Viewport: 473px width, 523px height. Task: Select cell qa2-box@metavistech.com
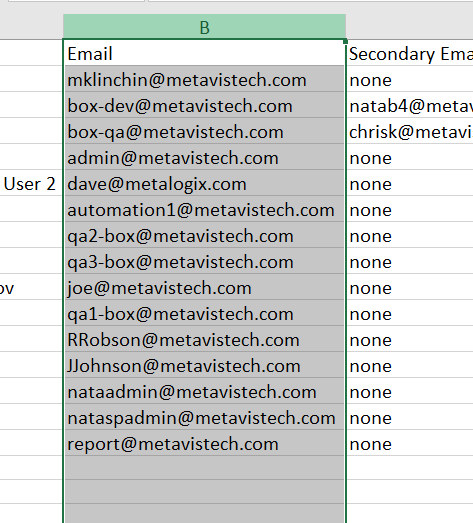point(204,235)
